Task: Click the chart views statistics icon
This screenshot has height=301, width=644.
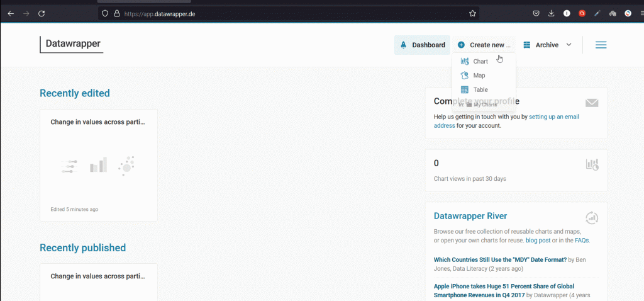Action: click(591, 164)
